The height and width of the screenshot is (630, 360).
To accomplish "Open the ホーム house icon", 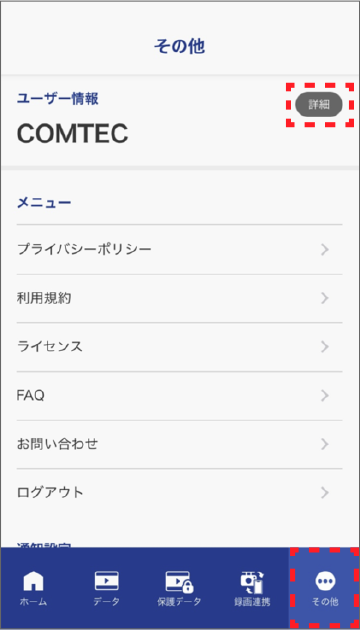I will (33, 581).
